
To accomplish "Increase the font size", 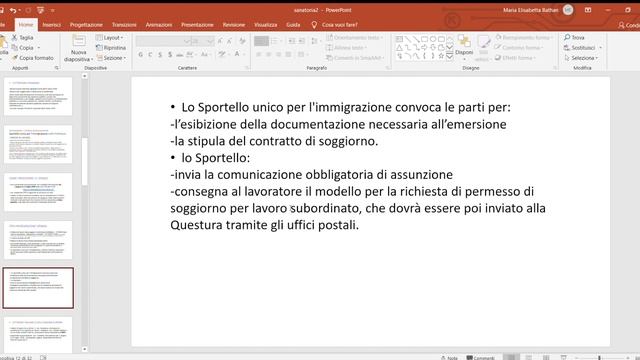I will (220, 41).
